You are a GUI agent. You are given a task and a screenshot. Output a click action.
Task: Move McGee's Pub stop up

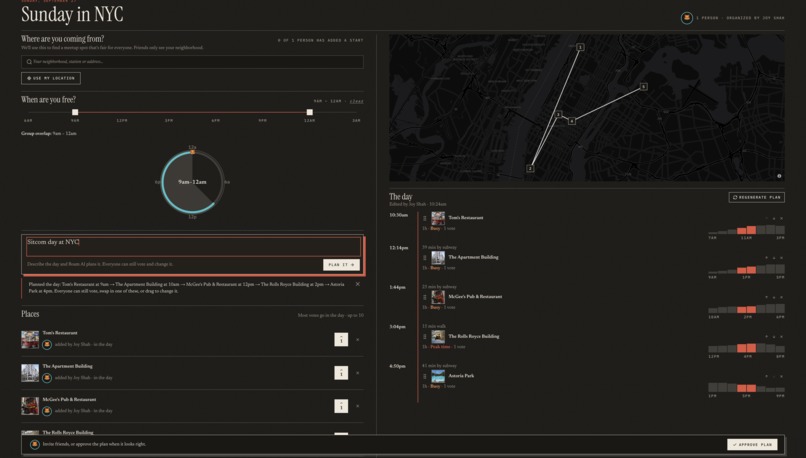(x=766, y=297)
